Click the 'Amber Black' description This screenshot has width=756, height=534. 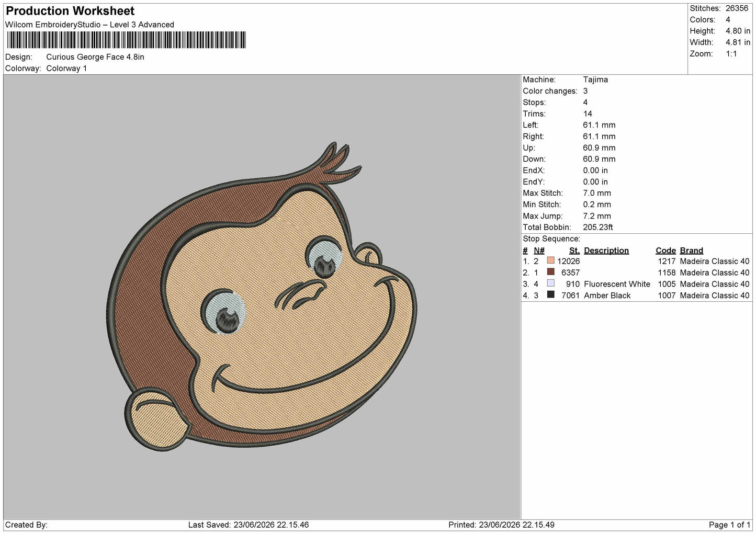pos(607,296)
